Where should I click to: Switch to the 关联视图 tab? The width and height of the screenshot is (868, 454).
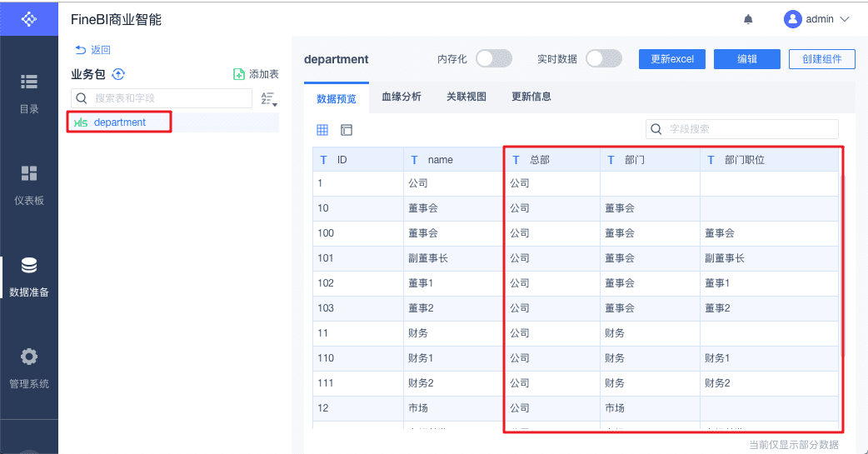point(466,97)
